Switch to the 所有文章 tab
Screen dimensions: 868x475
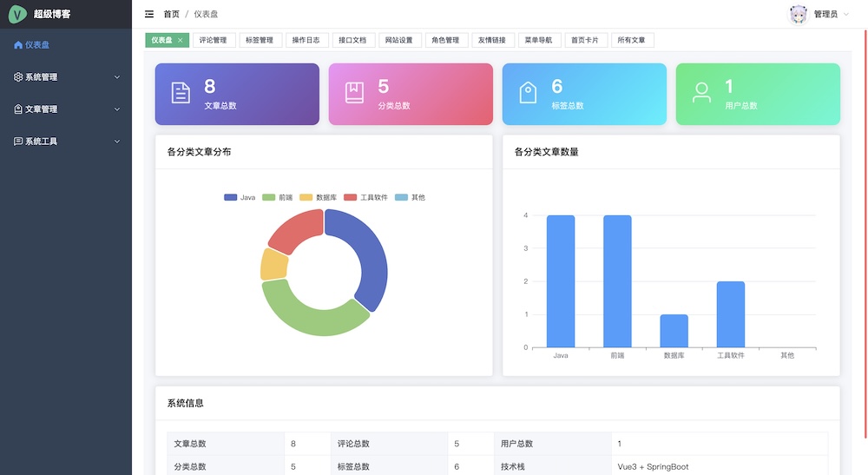pyautogui.click(x=632, y=40)
